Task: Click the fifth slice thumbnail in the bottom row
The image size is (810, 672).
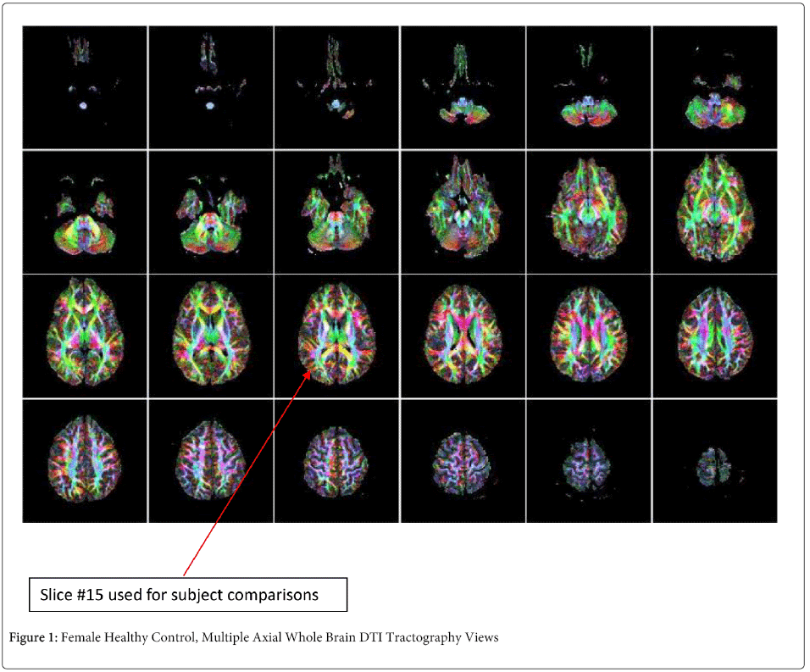Action: click(x=589, y=462)
